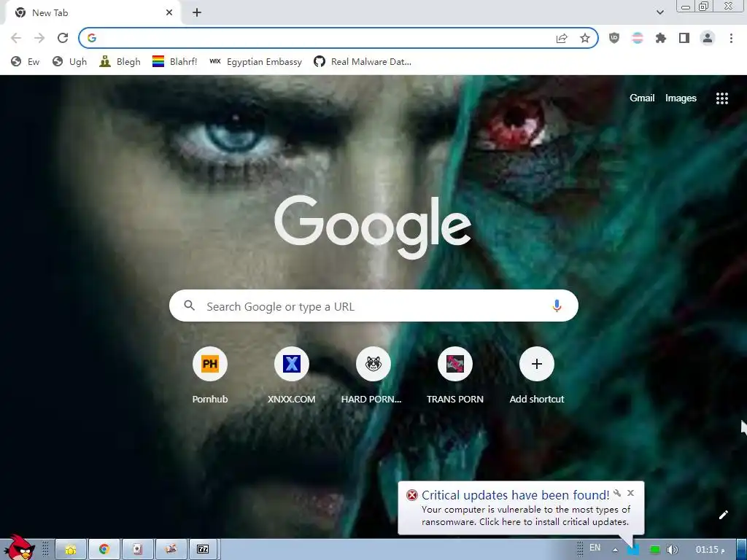Expand the tab search chevron
Screen dimensions: 747x560
[x=659, y=12]
